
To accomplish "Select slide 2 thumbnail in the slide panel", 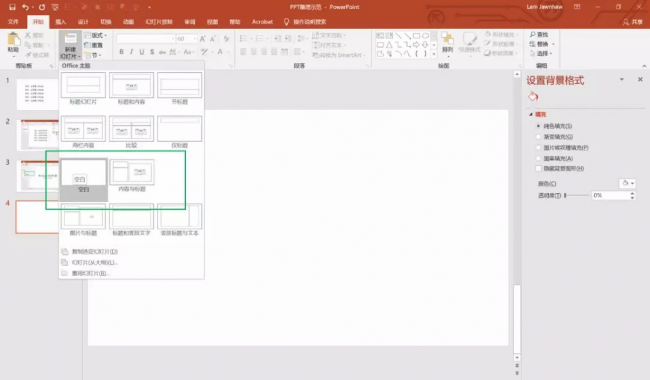I will click(39, 135).
